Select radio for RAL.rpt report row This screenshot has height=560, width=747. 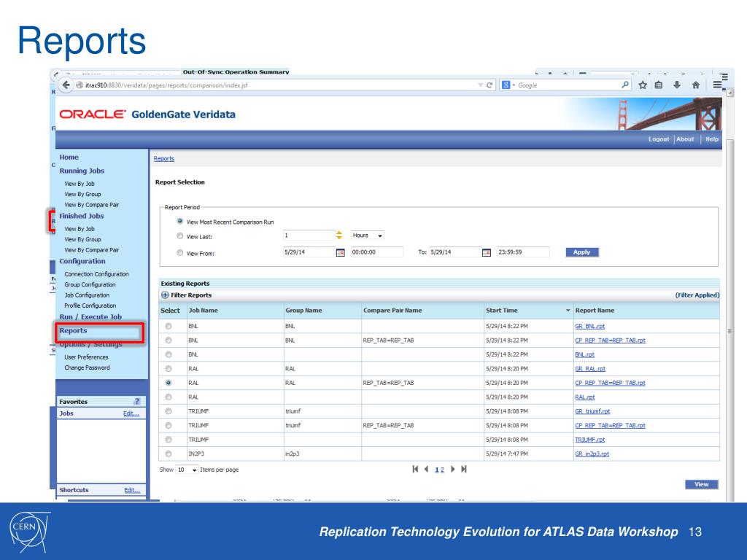[x=169, y=397]
